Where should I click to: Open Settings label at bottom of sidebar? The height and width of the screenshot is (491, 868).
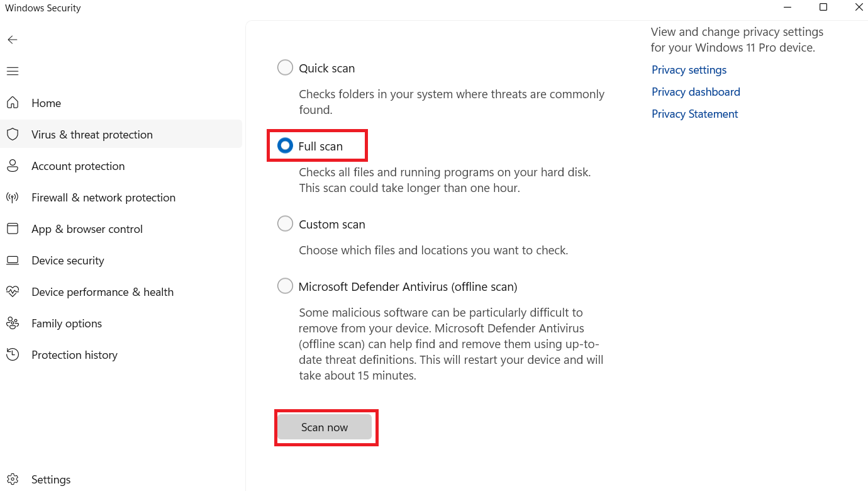click(51, 480)
